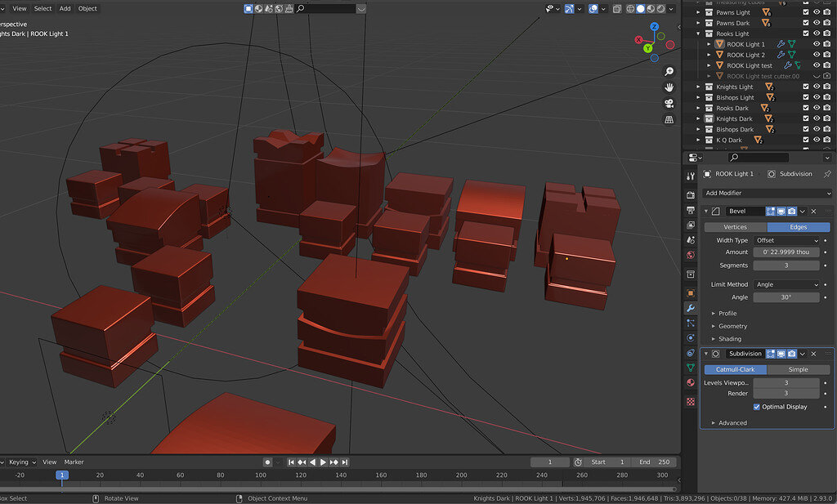Collapse the Rooks Light collection
Image resolution: width=837 pixels, height=504 pixels.
point(700,34)
